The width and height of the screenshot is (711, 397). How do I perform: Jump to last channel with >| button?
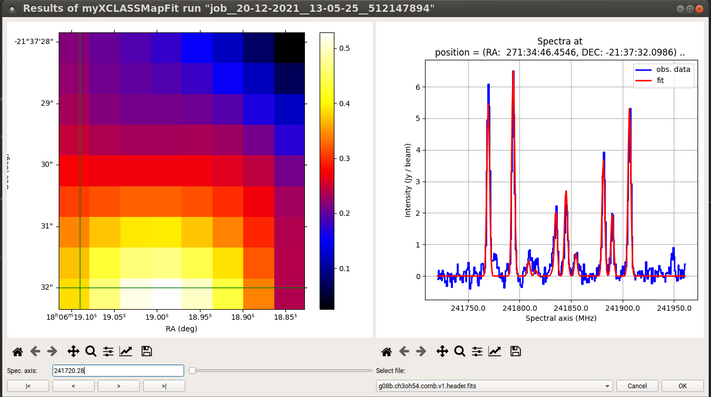pos(164,386)
